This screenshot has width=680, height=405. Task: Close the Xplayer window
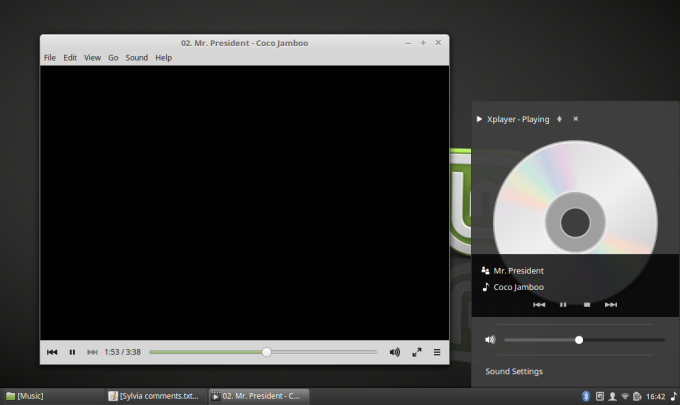pyautogui.click(x=438, y=42)
